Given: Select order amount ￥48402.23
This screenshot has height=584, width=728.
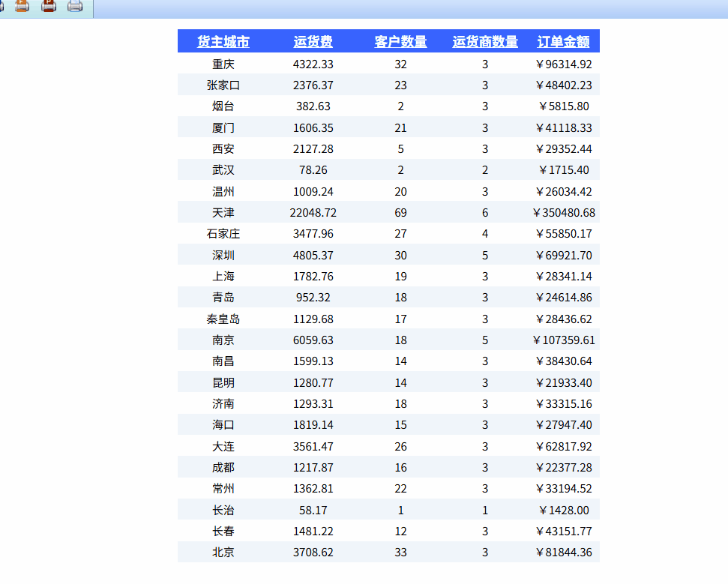Looking at the screenshot, I should click(x=564, y=85).
